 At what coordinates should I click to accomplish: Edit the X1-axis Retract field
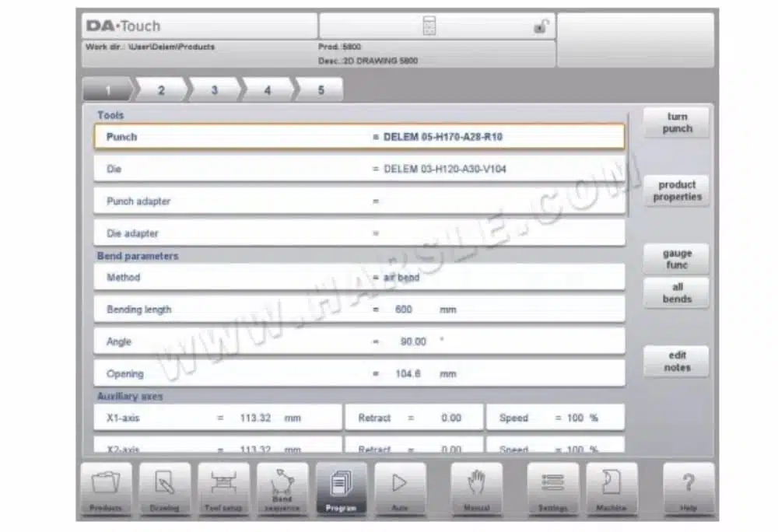(414, 418)
